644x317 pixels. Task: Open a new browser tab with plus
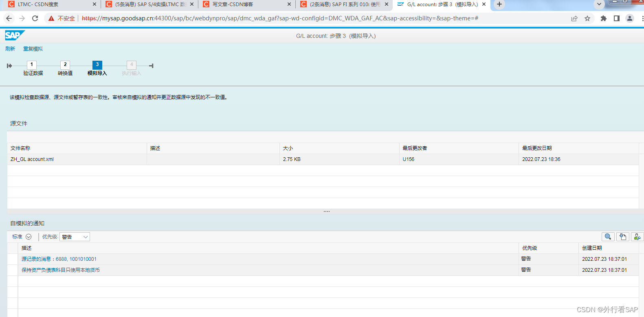coord(499,4)
